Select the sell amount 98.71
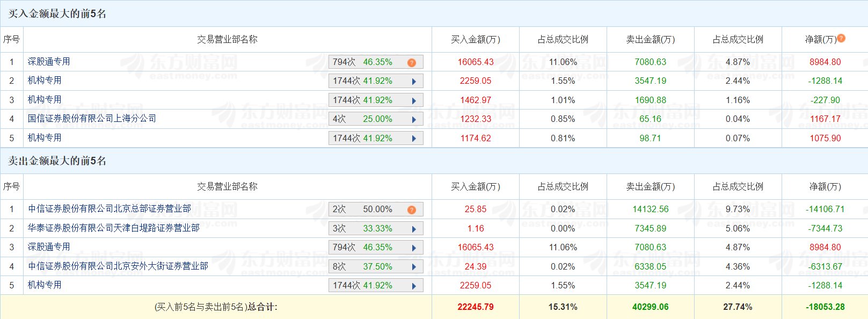The height and width of the screenshot is (319, 868). [651, 139]
